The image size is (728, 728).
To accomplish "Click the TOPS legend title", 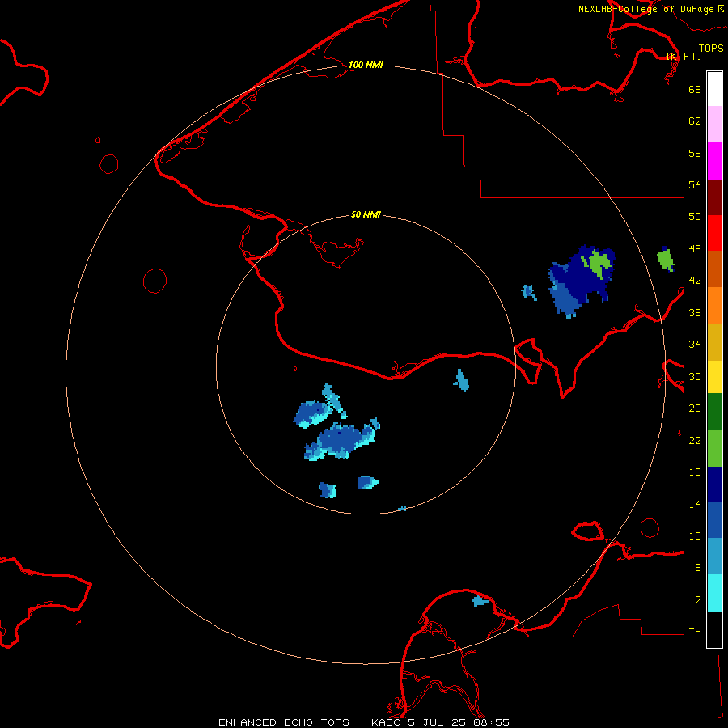I will coord(711,48).
